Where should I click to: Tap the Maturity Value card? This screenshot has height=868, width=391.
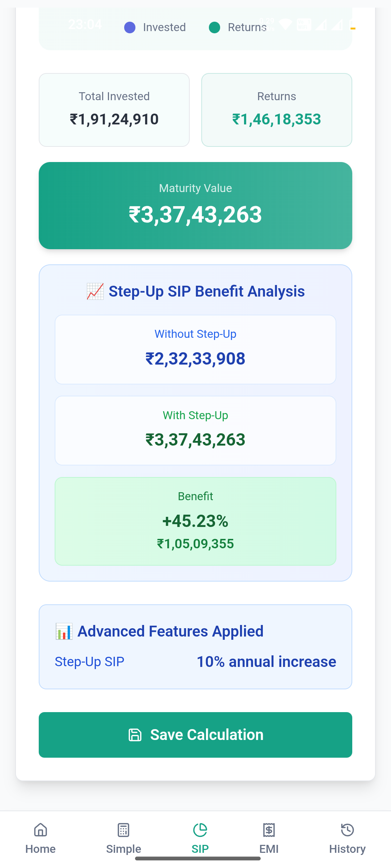[195, 205]
